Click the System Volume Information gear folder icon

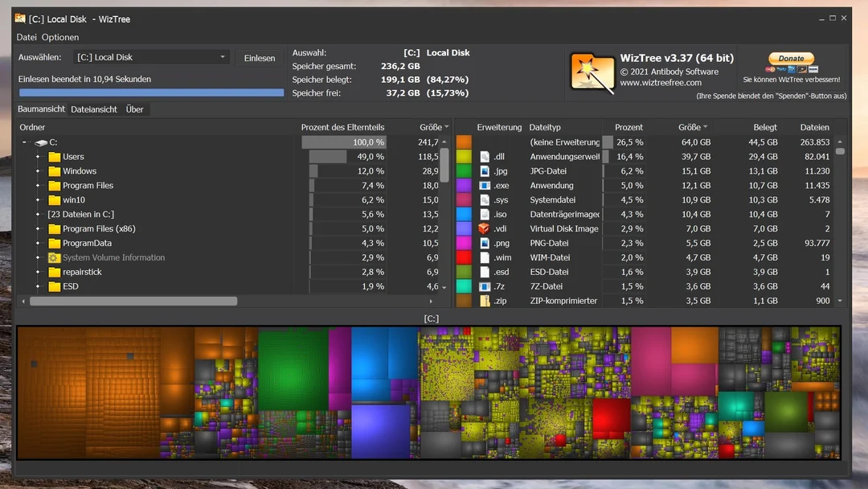(x=54, y=257)
